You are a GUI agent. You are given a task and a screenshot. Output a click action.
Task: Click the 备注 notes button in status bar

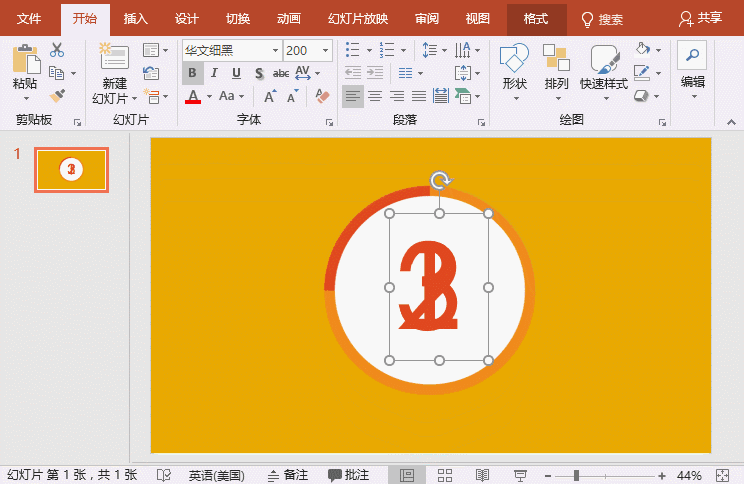[x=287, y=475]
